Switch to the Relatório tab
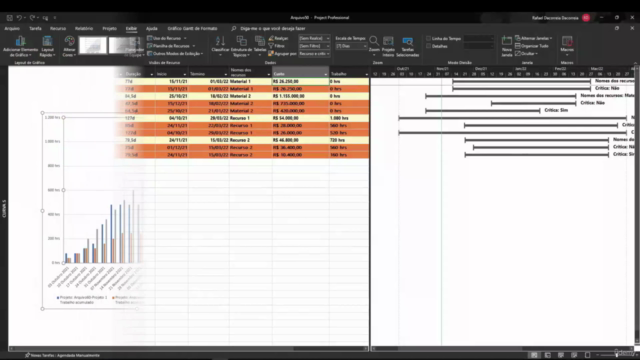 (84, 29)
